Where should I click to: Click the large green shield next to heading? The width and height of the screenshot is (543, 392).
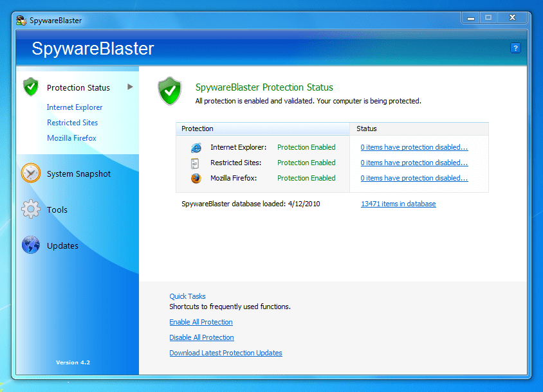click(170, 91)
